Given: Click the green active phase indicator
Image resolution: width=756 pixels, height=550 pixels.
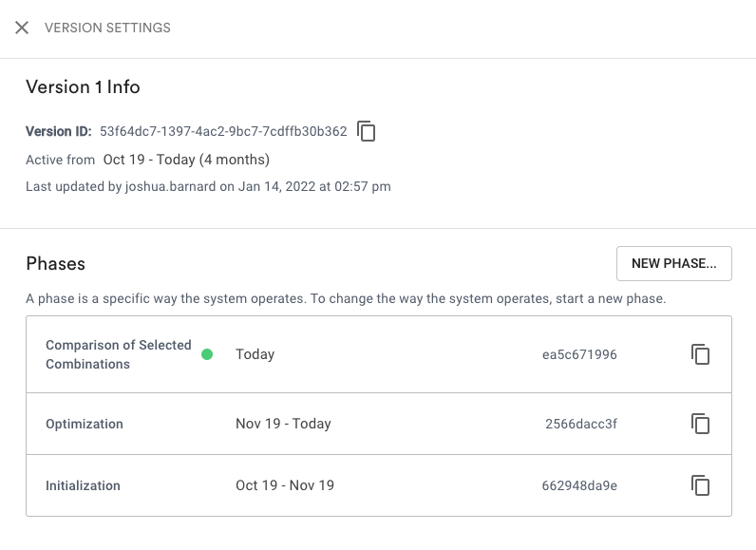Looking at the screenshot, I should click(x=207, y=354).
